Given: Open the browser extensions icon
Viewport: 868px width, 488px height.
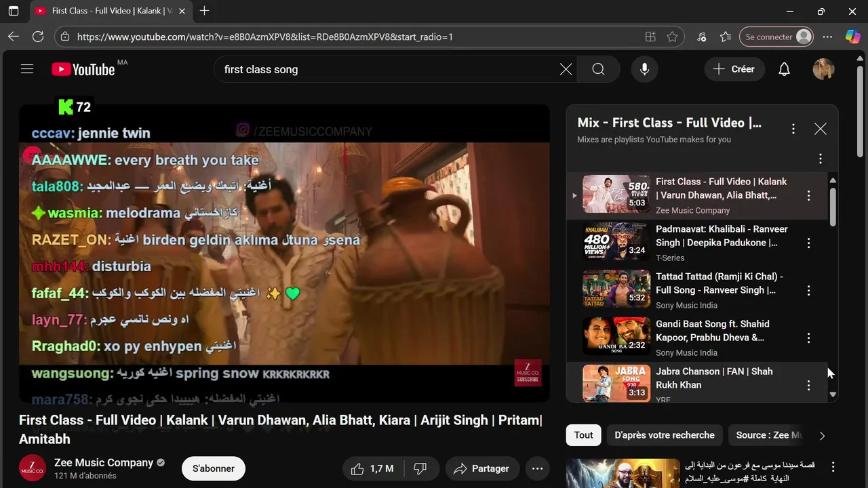Looking at the screenshot, I should click(701, 37).
